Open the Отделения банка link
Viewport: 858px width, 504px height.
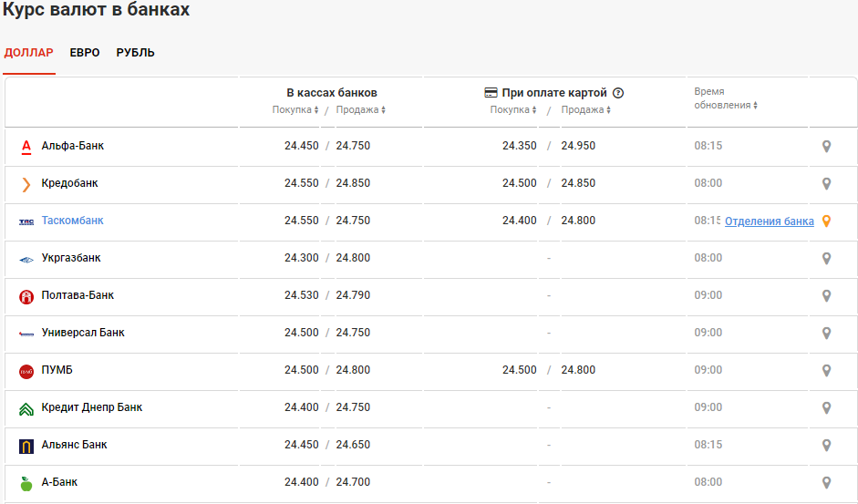click(770, 221)
